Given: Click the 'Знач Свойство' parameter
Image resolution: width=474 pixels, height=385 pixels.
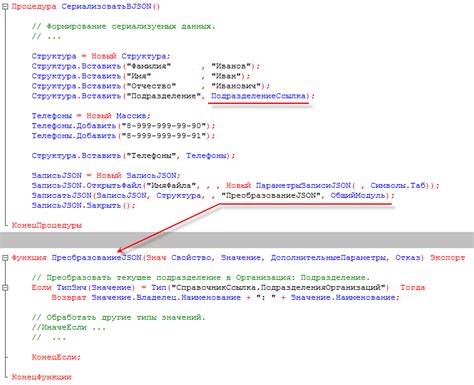Looking at the screenshot, I should (179, 258).
